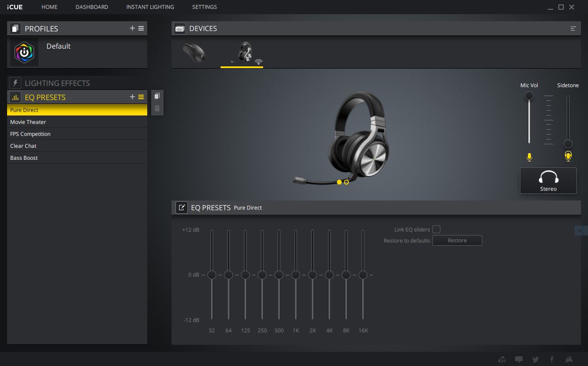Select the Default profile RGB icon
Screen dimensions: 588x366
24,52
